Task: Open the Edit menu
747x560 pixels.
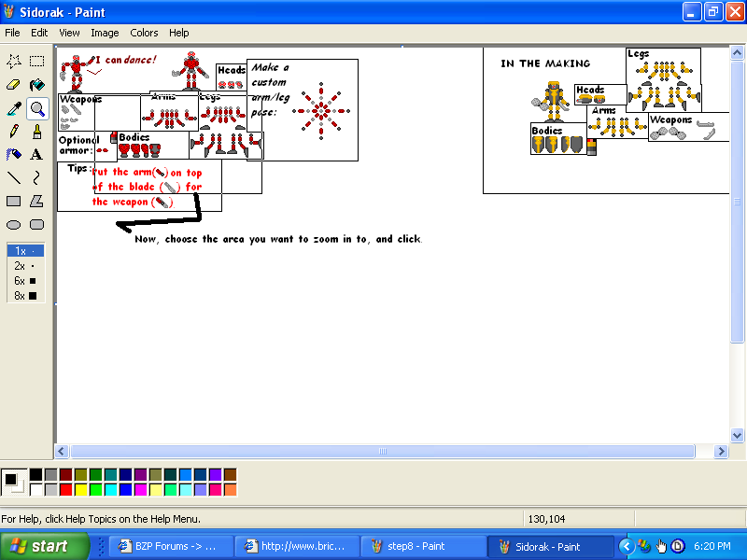Action: click(39, 33)
